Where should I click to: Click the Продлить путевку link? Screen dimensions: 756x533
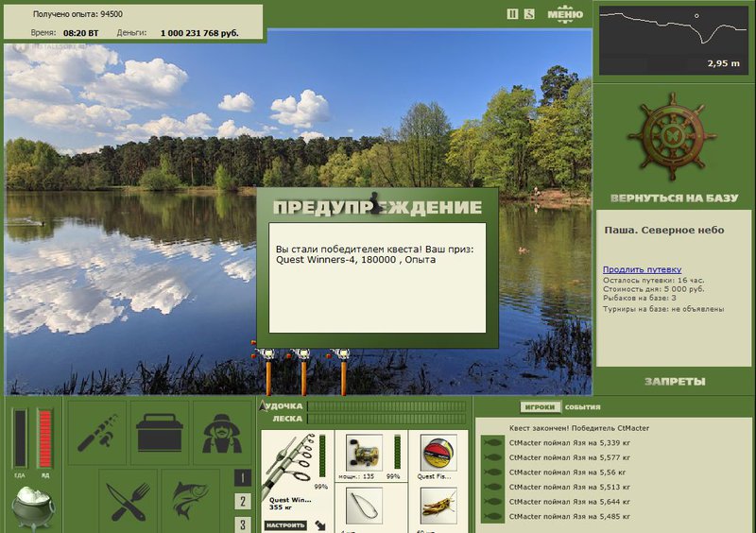coord(642,269)
